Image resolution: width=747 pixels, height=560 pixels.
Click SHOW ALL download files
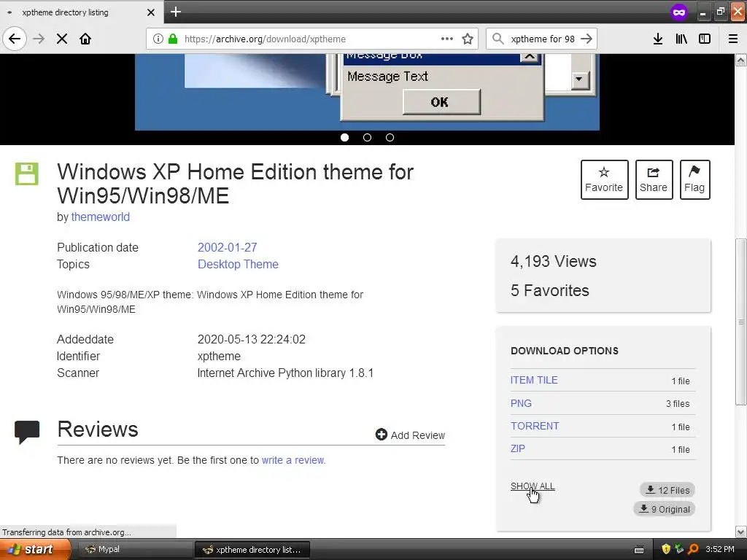click(x=533, y=486)
